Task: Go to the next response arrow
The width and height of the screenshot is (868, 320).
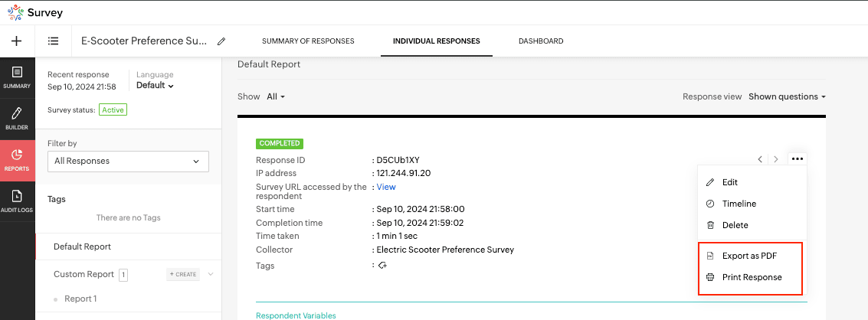Action: [x=776, y=159]
